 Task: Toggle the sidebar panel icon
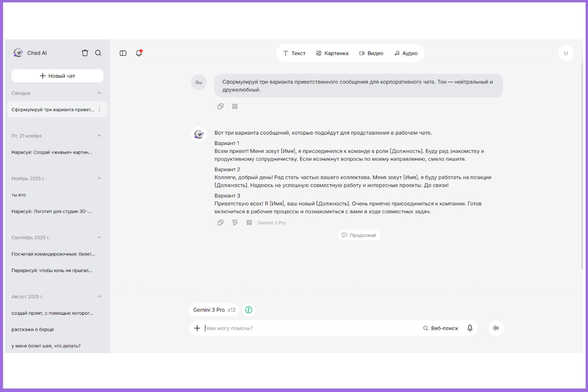click(x=123, y=53)
